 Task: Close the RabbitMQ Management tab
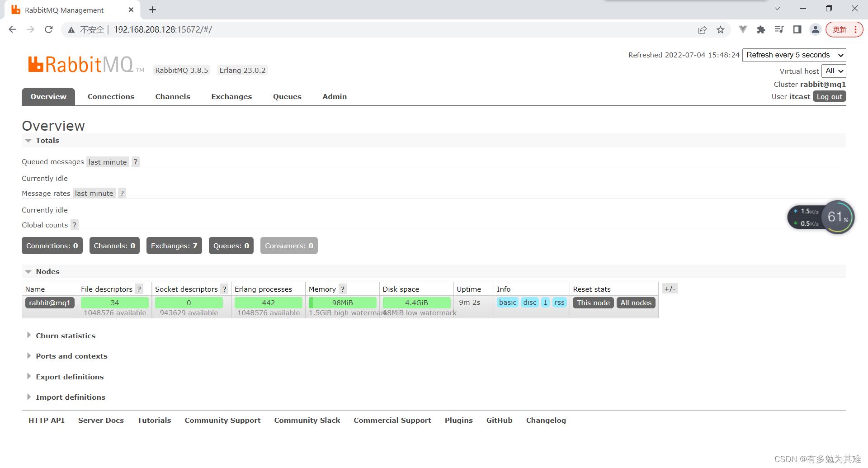131,9
